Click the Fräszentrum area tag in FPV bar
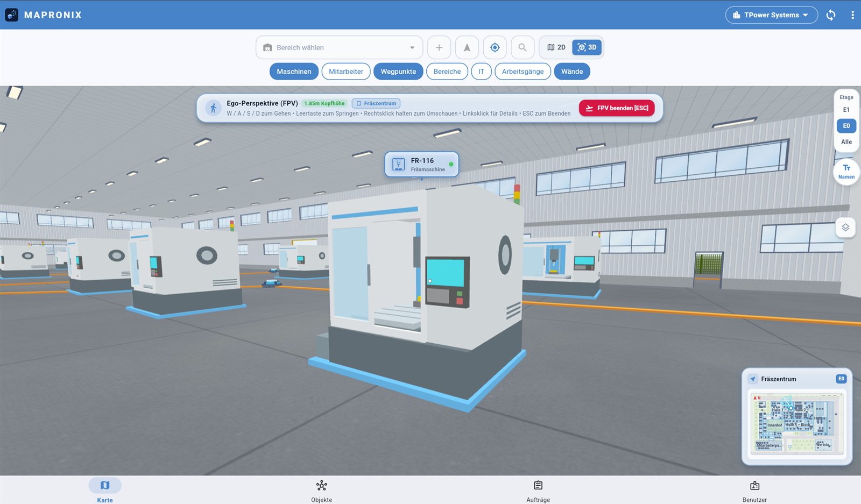The image size is (861, 504). click(376, 103)
